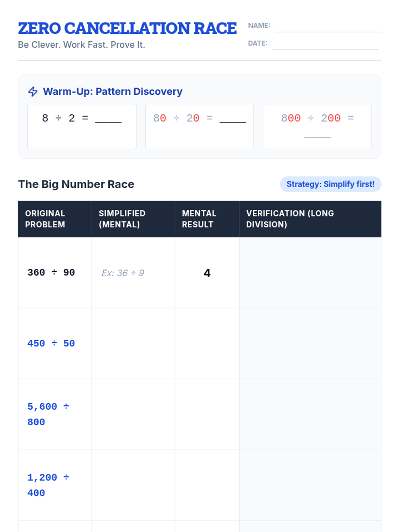This screenshot has width=399, height=532.
Task: Click the example text "Ex: 36 ÷ 9"
Action: 123,273
